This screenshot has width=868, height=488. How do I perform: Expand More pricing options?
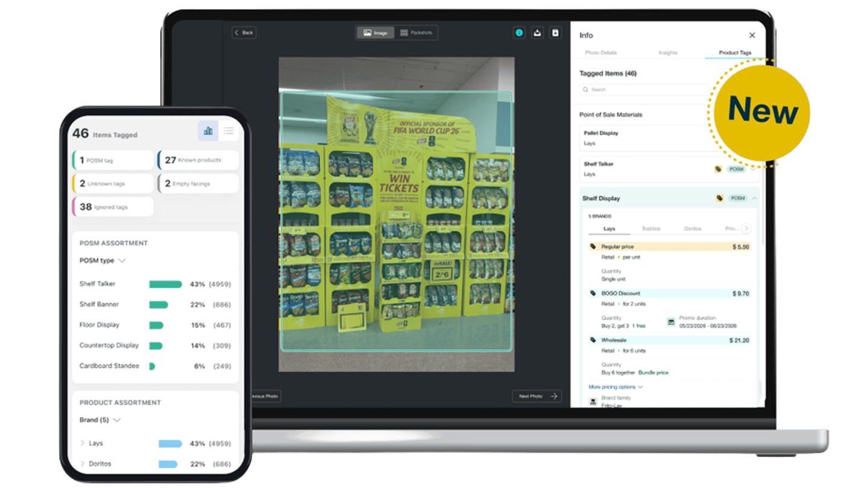pyautogui.click(x=615, y=387)
